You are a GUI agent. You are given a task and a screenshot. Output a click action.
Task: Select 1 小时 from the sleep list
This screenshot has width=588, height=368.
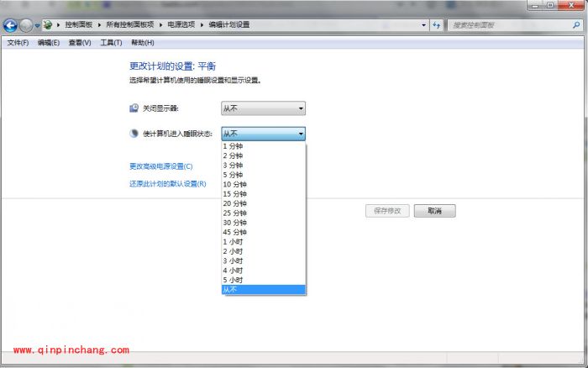(264, 242)
